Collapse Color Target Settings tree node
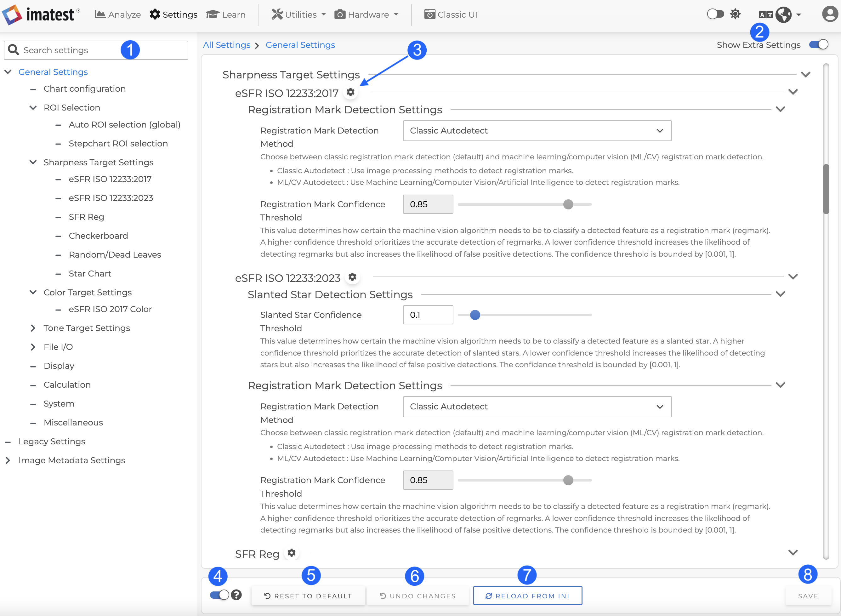This screenshot has width=841, height=616. click(x=33, y=292)
